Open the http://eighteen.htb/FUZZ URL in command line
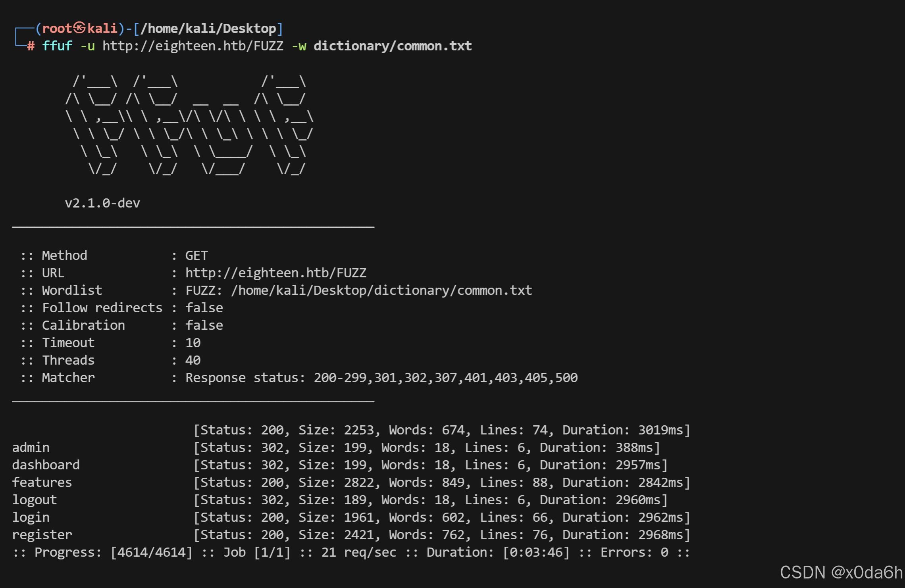 coord(193,46)
